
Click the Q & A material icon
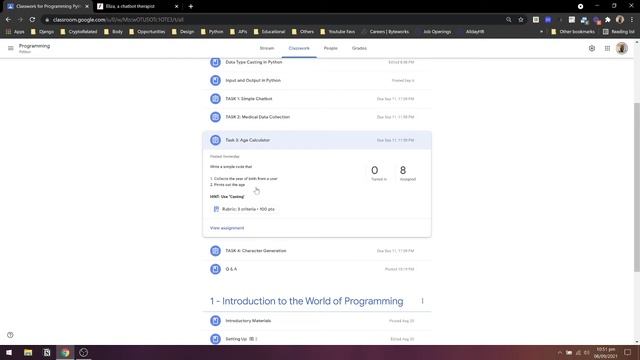215,269
